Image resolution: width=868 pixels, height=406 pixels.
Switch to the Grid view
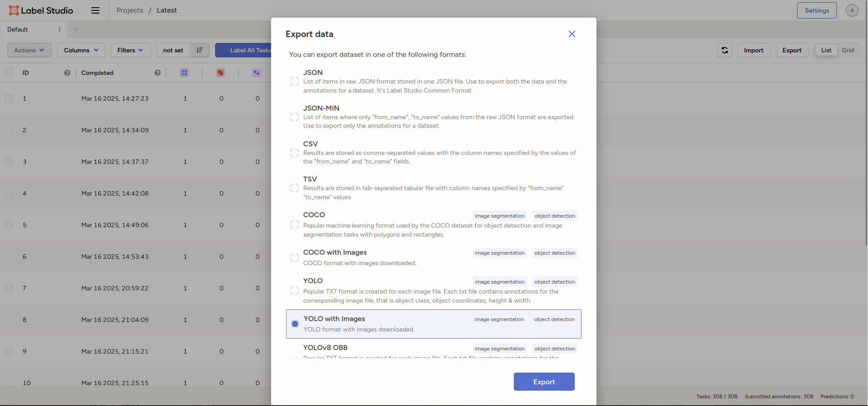[848, 50]
